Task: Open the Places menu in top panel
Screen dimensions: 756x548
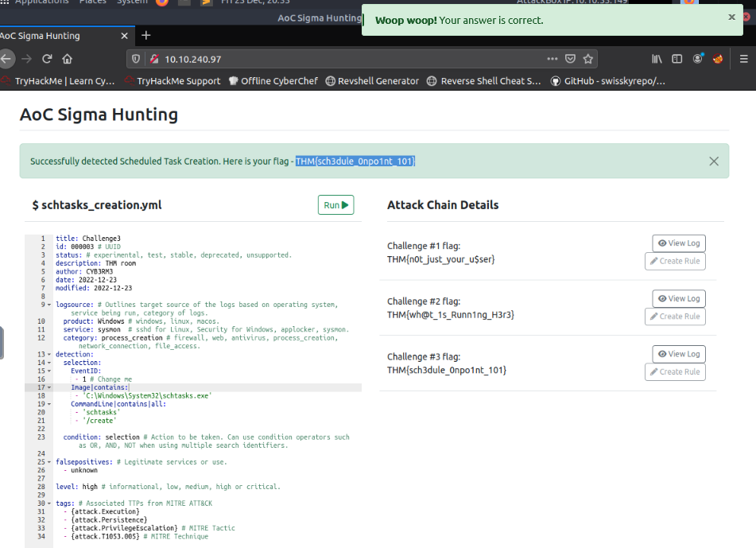Action: click(x=92, y=2)
